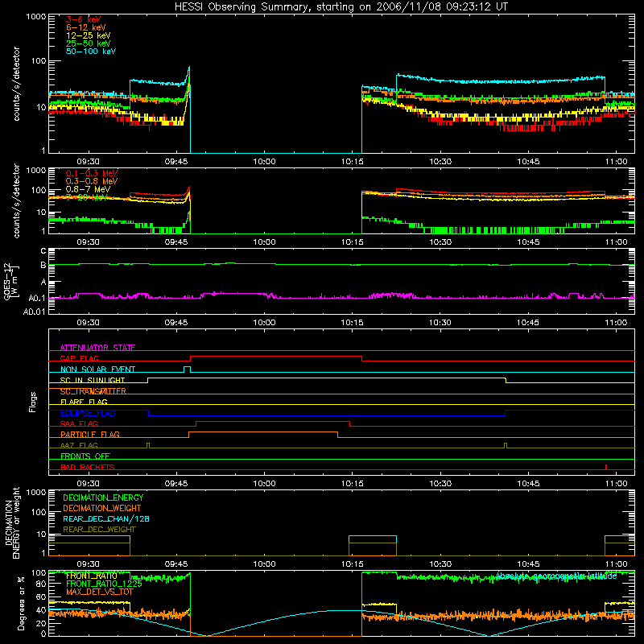This screenshot has width=644, height=644.
Task: Click the NON_SOLAR_EVENT flag label
Action: (97, 369)
